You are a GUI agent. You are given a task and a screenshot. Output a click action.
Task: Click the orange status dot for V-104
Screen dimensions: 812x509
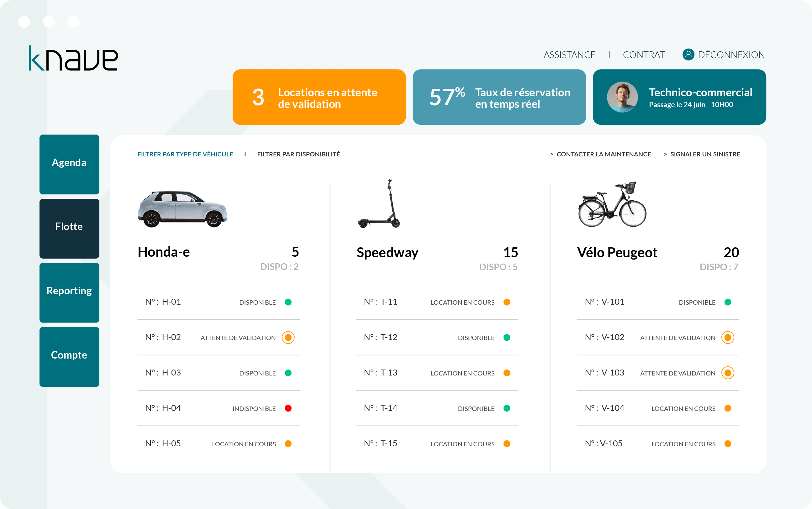click(727, 408)
